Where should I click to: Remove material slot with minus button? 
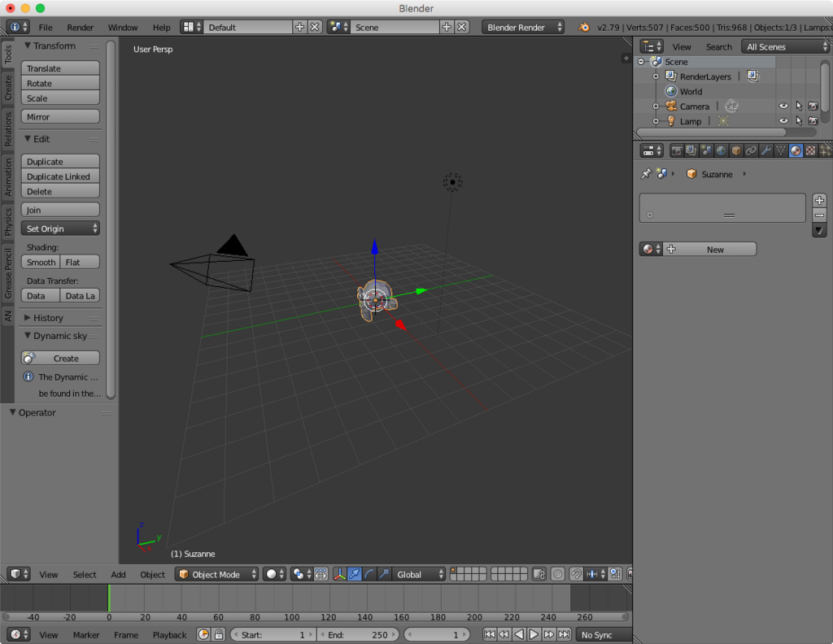(819, 215)
